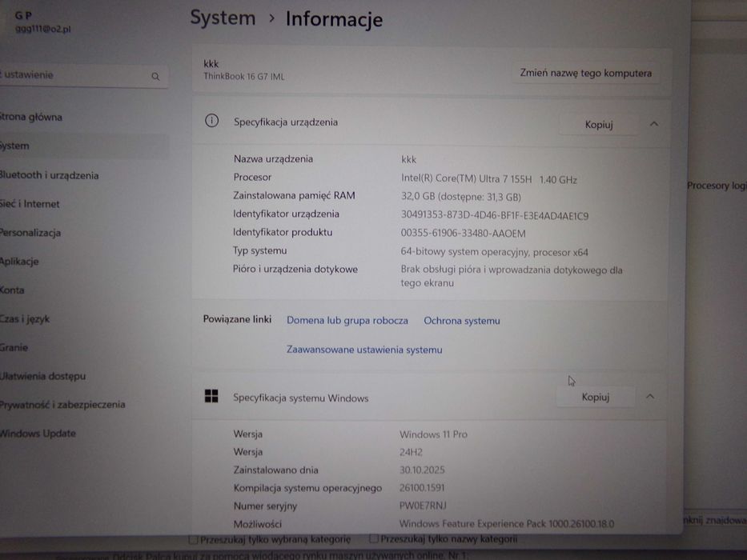
Task: Open Ułatwienia dostępu settings
Action: coord(83,376)
